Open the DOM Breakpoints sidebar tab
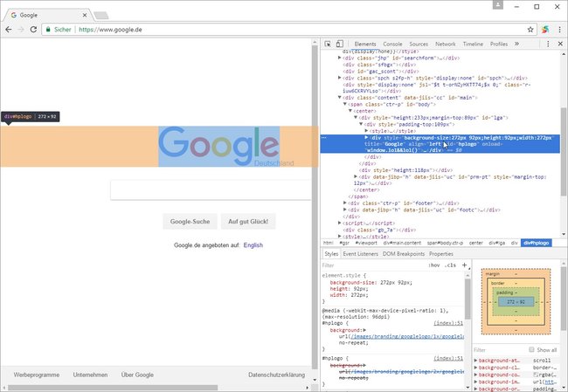568x392 pixels. [x=404, y=254]
